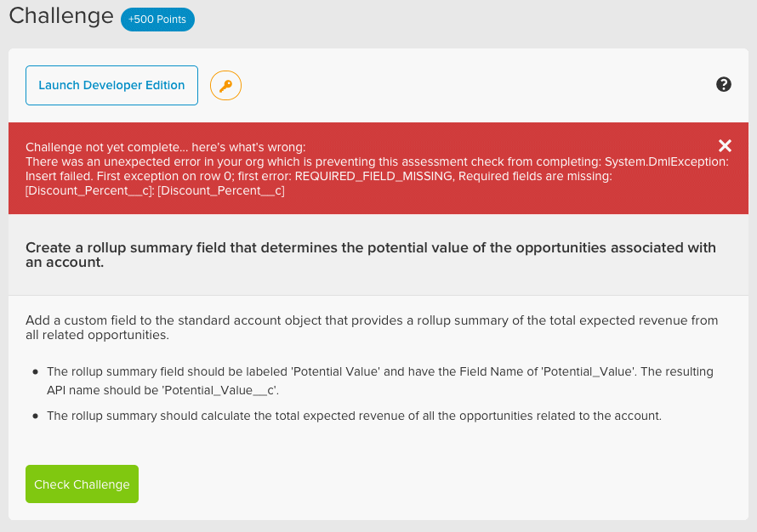Click the total expected revenue requirement bullet text
Image resolution: width=757 pixels, height=532 pixels.
point(354,416)
